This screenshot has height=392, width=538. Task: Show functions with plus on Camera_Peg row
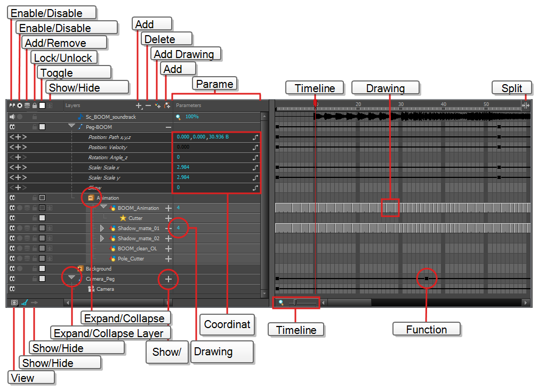pyautogui.click(x=168, y=279)
